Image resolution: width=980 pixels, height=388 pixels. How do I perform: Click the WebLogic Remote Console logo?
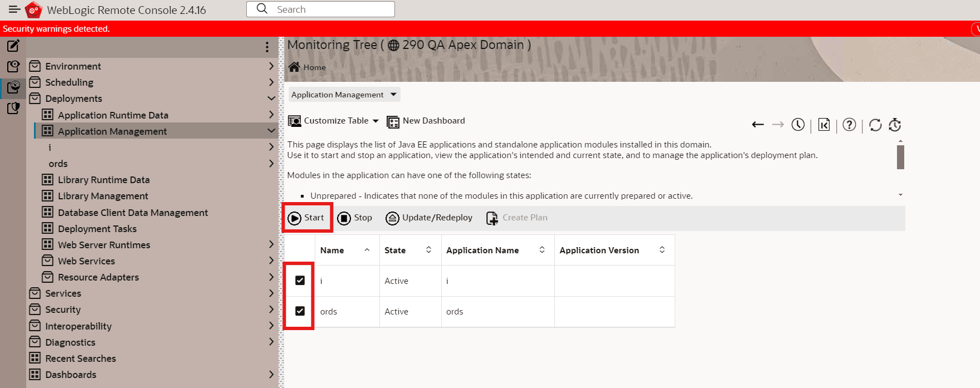tap(33, 9)
